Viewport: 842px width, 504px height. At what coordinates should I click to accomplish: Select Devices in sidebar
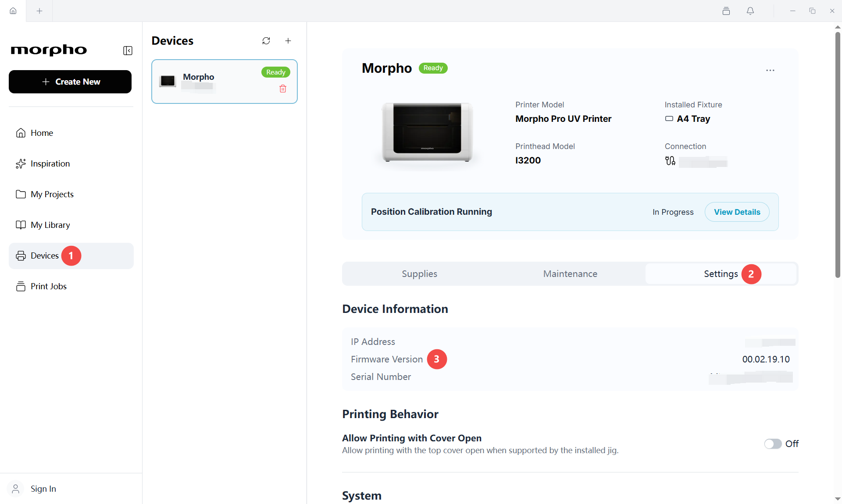click(71, 256)
